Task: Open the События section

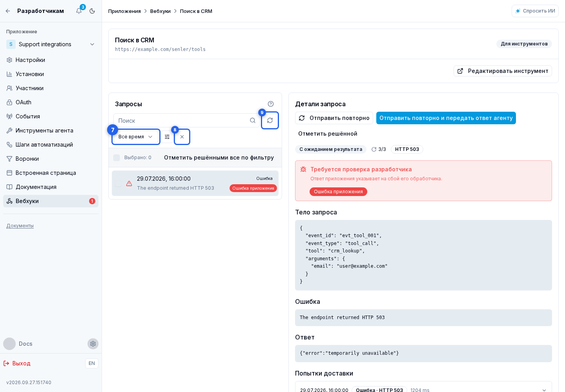Action: coord(51,116)
